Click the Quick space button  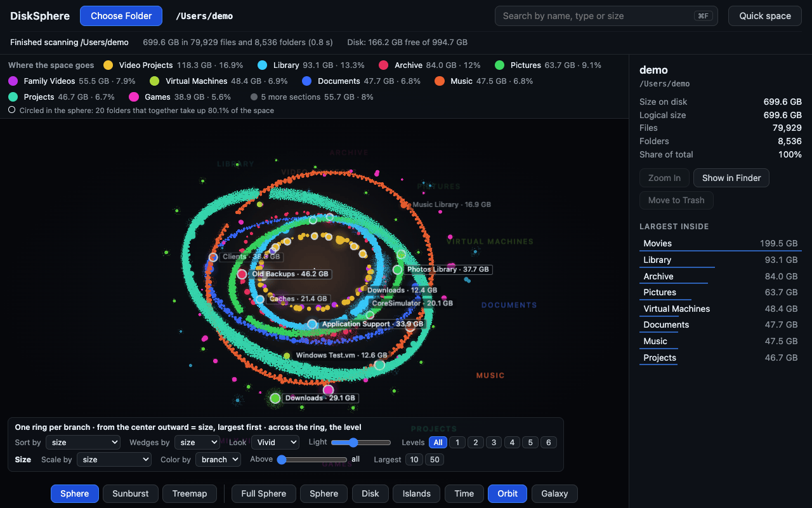point(765,16)
